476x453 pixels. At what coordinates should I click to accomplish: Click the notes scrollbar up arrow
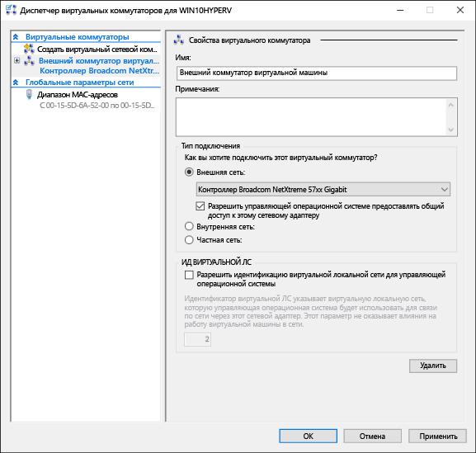[450, 105]
